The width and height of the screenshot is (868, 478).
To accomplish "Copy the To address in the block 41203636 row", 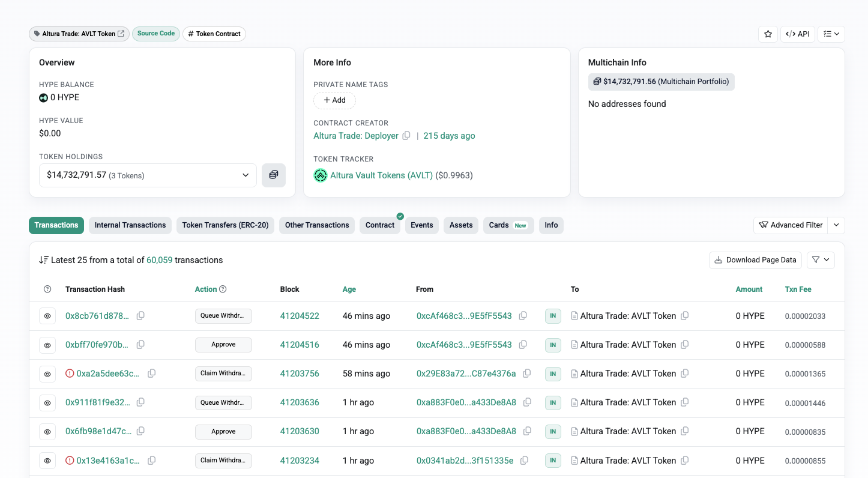I will click(x=685, y=402).
